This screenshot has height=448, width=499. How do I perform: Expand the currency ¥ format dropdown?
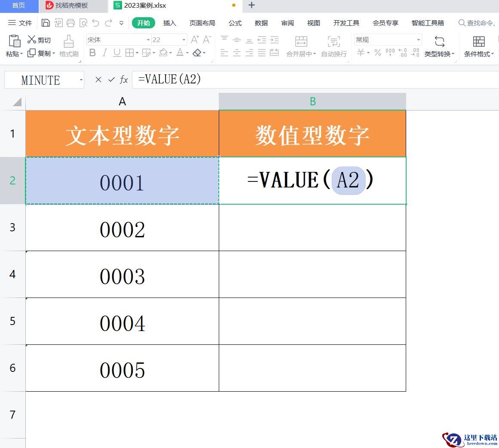(368, 53)
